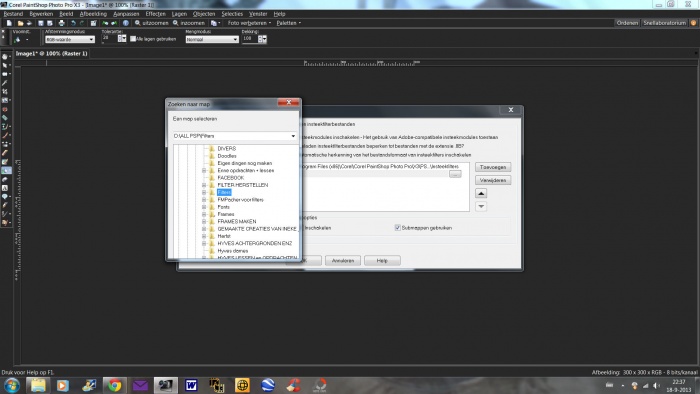
Task: Expand the FRAMES MAKEN folder node
Action: [204, 222]
